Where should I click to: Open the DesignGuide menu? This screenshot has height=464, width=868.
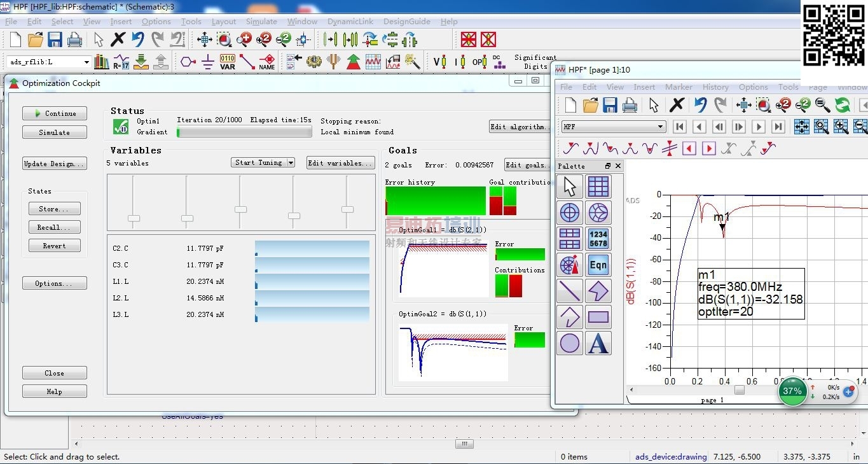pos(406,21)
